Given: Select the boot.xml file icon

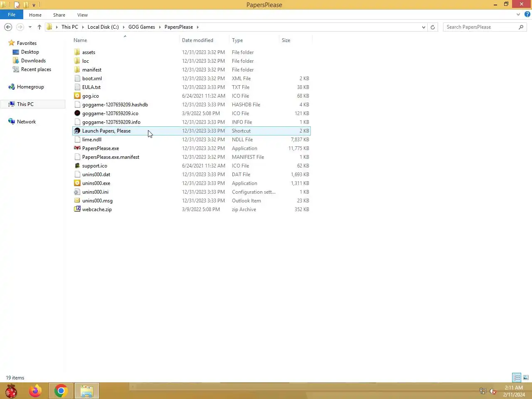Looking at the screenshot, I should [77, 79].
